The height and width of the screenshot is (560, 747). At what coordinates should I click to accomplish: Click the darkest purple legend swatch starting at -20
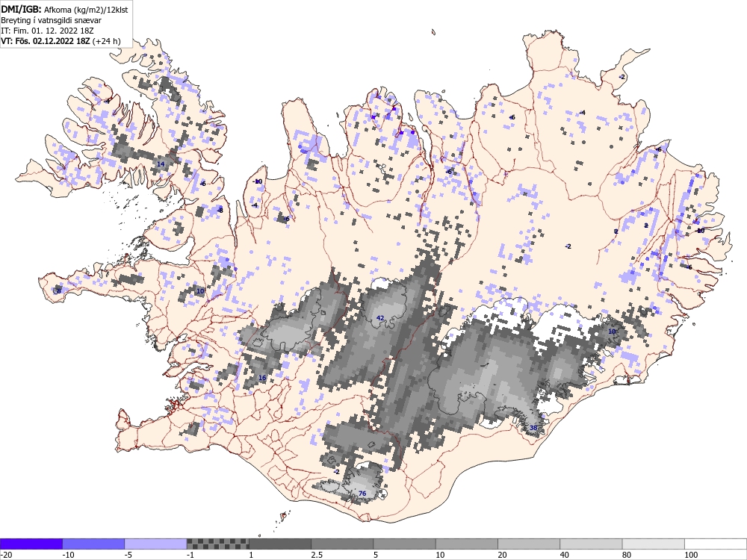coord(31,544)
